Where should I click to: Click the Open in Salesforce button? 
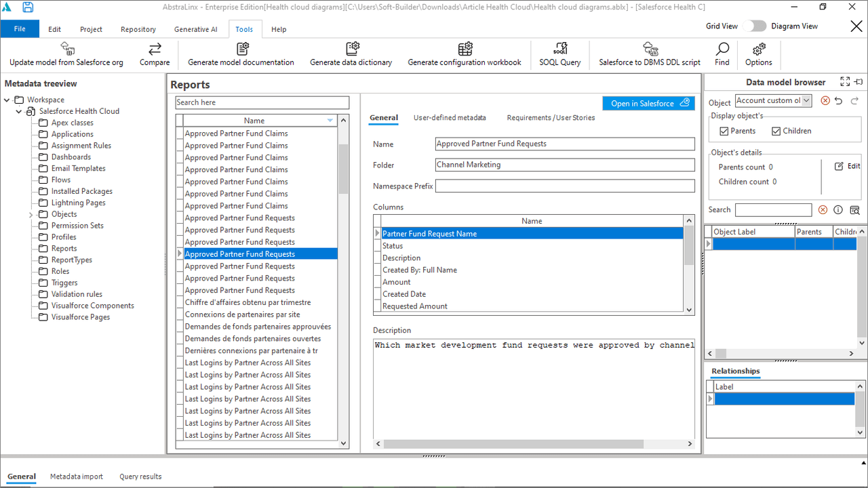(649, 103)
